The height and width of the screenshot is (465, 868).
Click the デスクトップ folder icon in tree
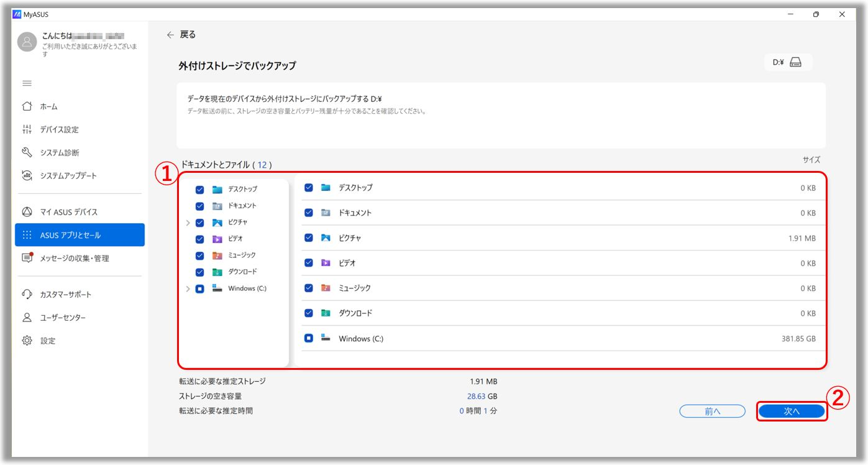coord(217,190)
